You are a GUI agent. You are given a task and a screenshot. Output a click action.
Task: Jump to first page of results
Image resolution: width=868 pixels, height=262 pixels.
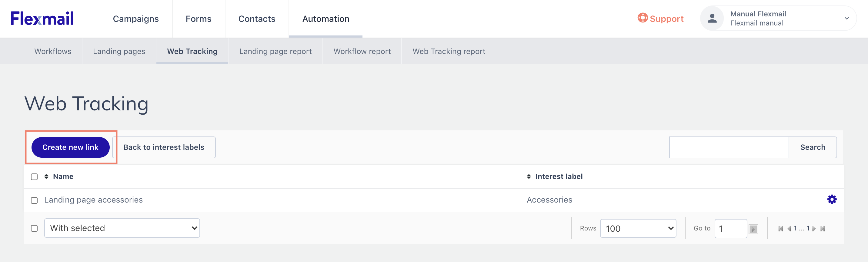pos(780,229)
